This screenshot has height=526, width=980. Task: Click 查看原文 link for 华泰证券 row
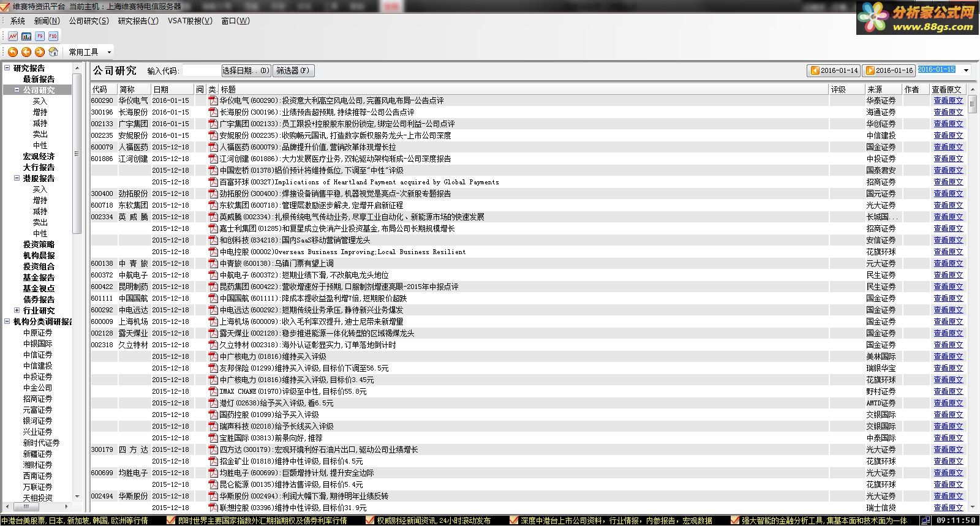click(948, 100)
